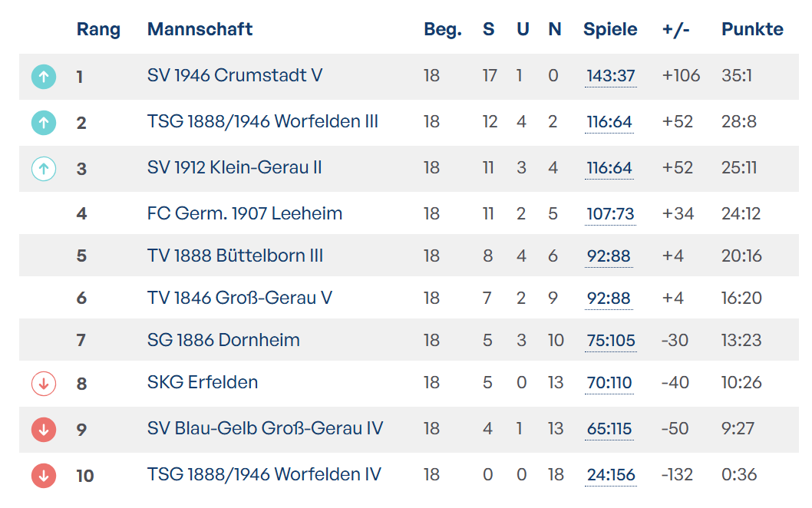
Task: Click the 143:37 games score link
Action: click(611, 76)
